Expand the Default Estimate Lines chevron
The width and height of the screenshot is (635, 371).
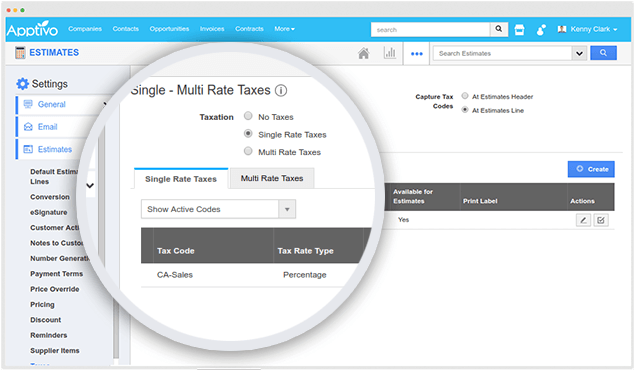point(90,186)
